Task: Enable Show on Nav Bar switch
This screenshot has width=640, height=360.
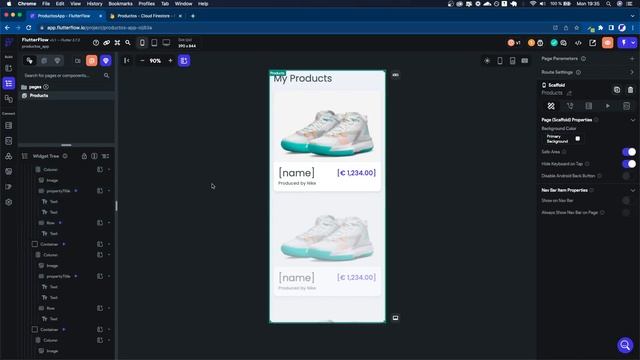Action: click(629, 200)
